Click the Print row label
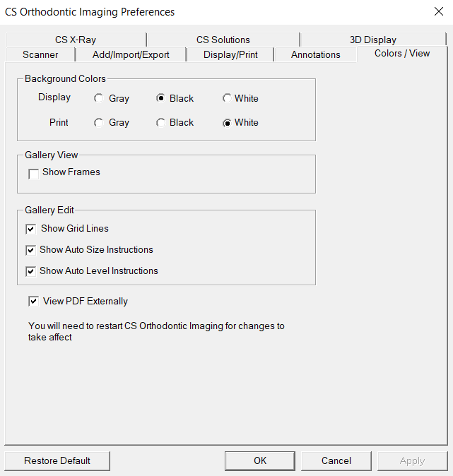The image size is (453, 476). point(59,122)
